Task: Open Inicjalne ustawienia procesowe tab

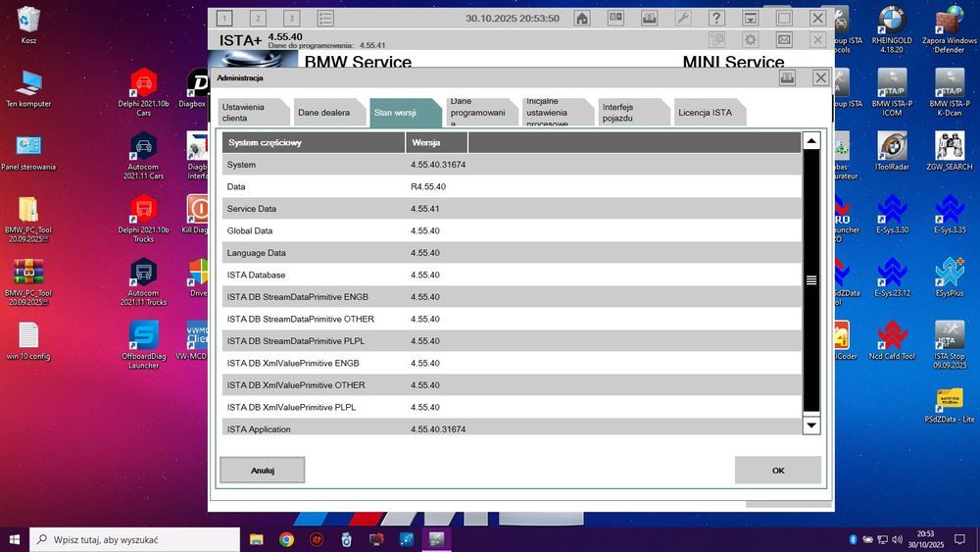Action: coord(559,113)
